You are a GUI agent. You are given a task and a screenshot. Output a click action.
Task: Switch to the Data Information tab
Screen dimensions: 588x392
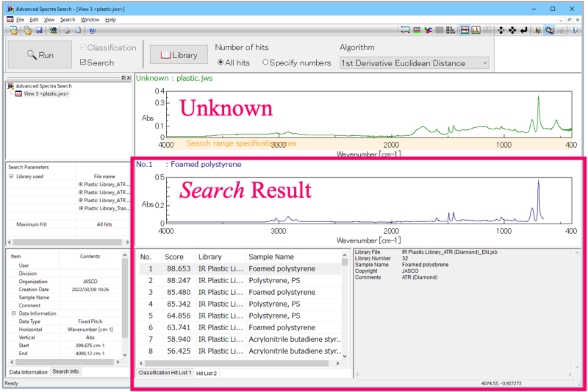click(29, 372)
